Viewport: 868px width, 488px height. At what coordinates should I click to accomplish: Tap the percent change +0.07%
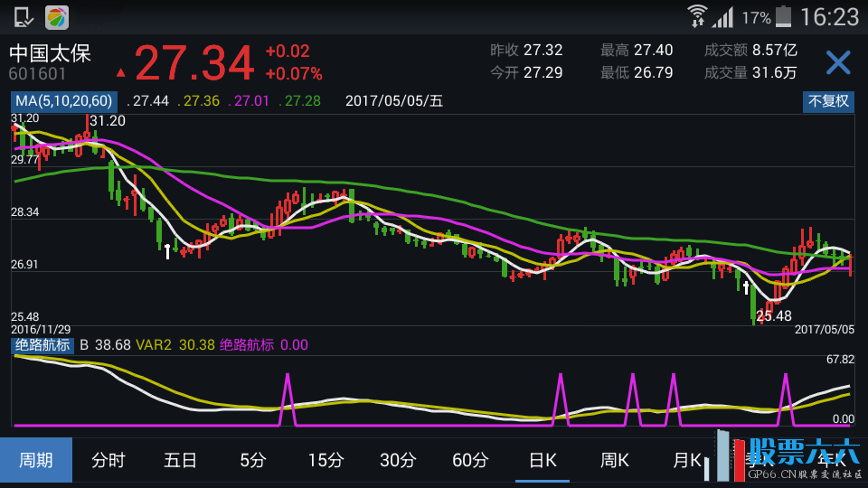pyautogui.click(x=294, y=73)
